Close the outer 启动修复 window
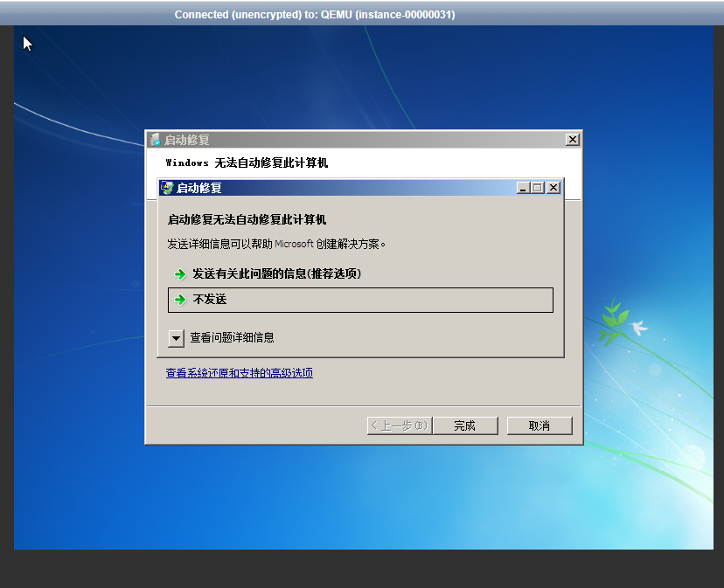 [x=573, y=140]
